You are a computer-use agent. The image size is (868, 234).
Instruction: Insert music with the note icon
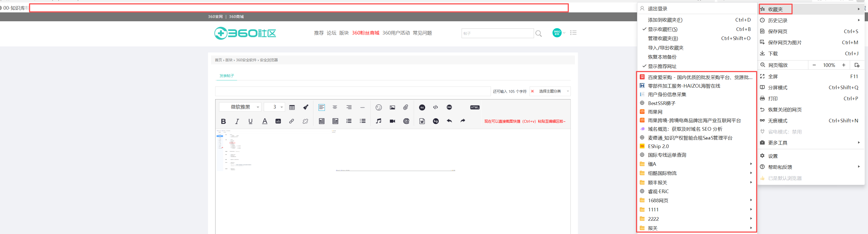379,121
